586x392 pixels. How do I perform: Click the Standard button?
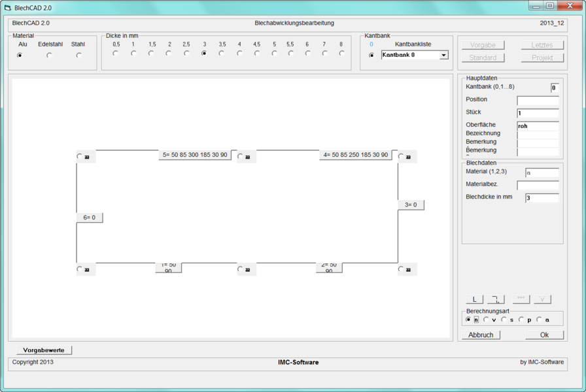point(483,58)
